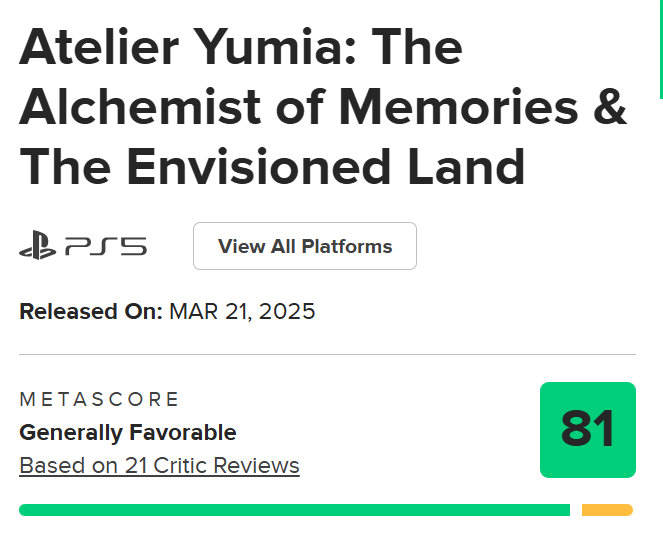Click the MAR 21, 2025 release date
Image resolution: width=663 pixels, height=535 pixels.
tap(242, 312)
